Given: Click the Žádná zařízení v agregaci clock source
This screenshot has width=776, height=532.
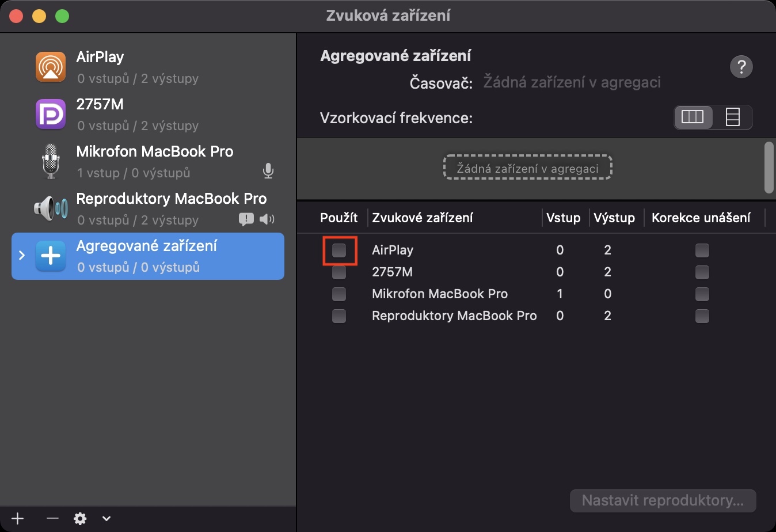Looking at the screenshot, I should [571, 82].
